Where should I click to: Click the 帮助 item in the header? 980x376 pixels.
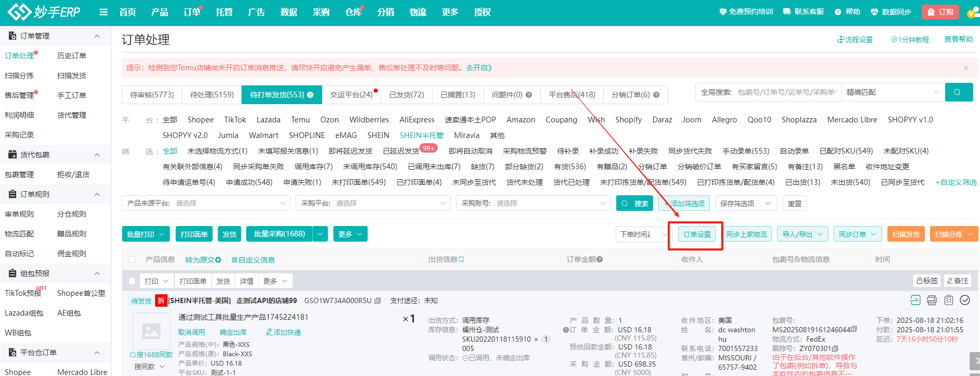coord(847,11)
